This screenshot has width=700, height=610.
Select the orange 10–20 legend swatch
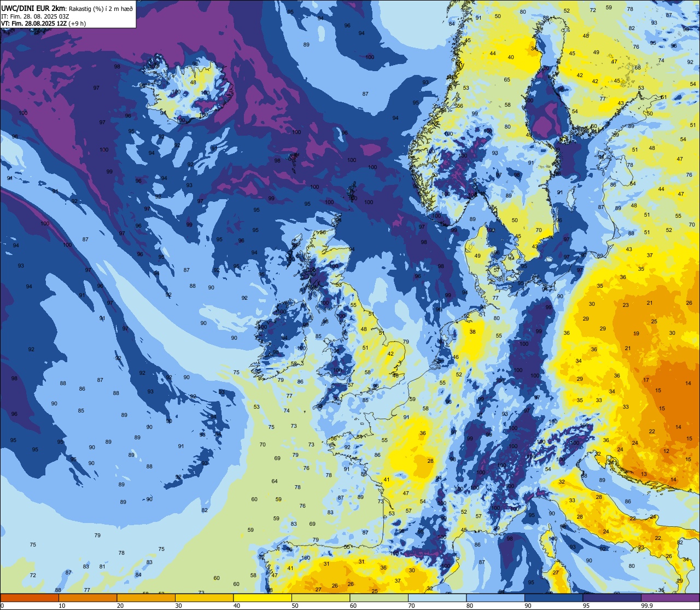coord(87,597)
